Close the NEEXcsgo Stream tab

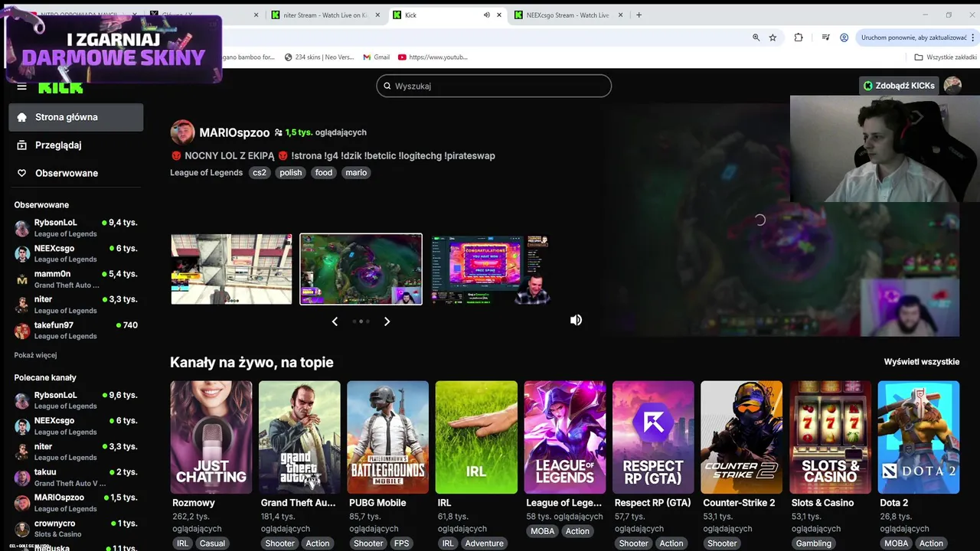point(621,15)
